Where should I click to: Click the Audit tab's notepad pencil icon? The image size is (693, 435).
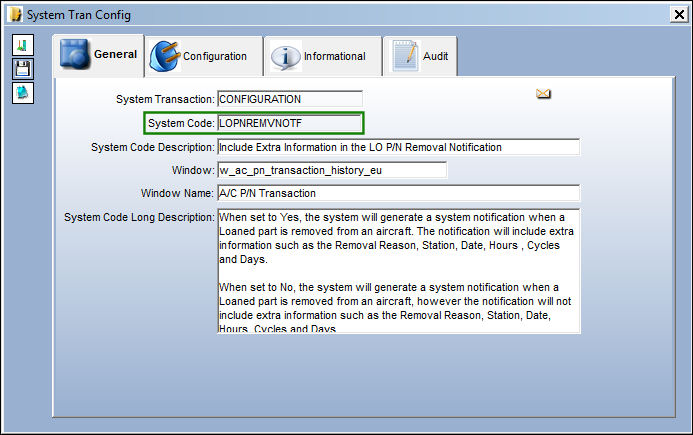(x=406, y=56)
